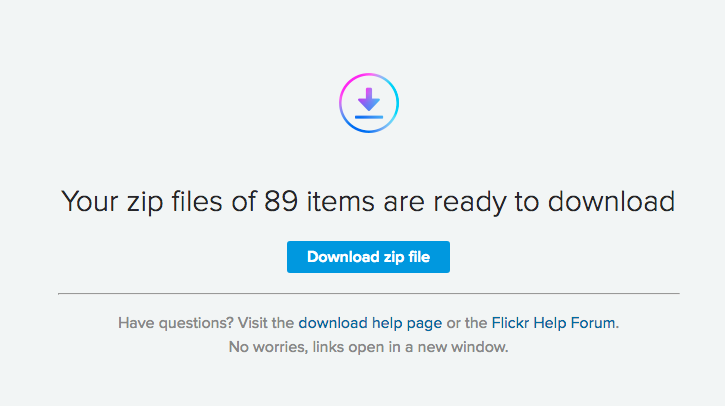This screenshot has height=406, width=725.
Task: Click the word "Forum" in the Flickr link
Action: pyautogui.click(x=593, y=323)
